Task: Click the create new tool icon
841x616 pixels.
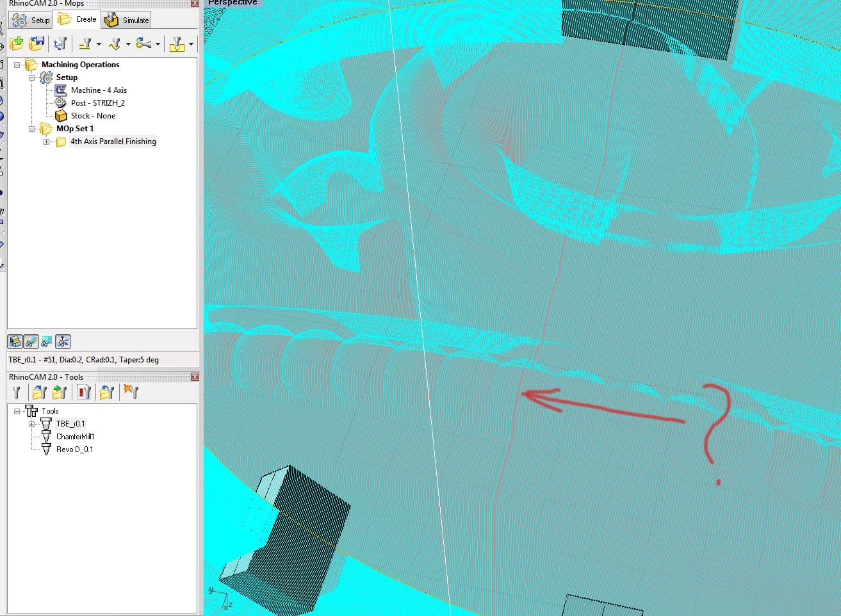Action: click(x=17, y=392)
